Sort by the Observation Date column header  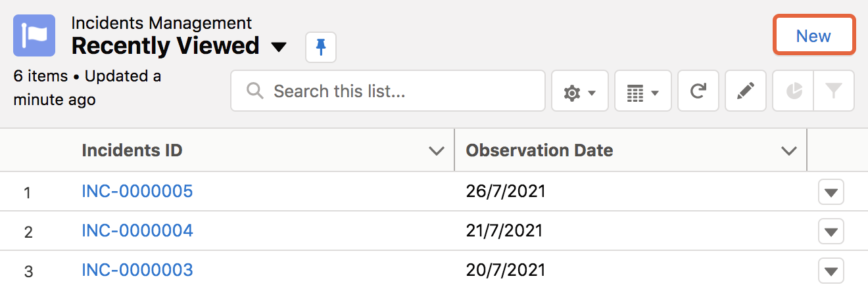[x=539, y=150]
